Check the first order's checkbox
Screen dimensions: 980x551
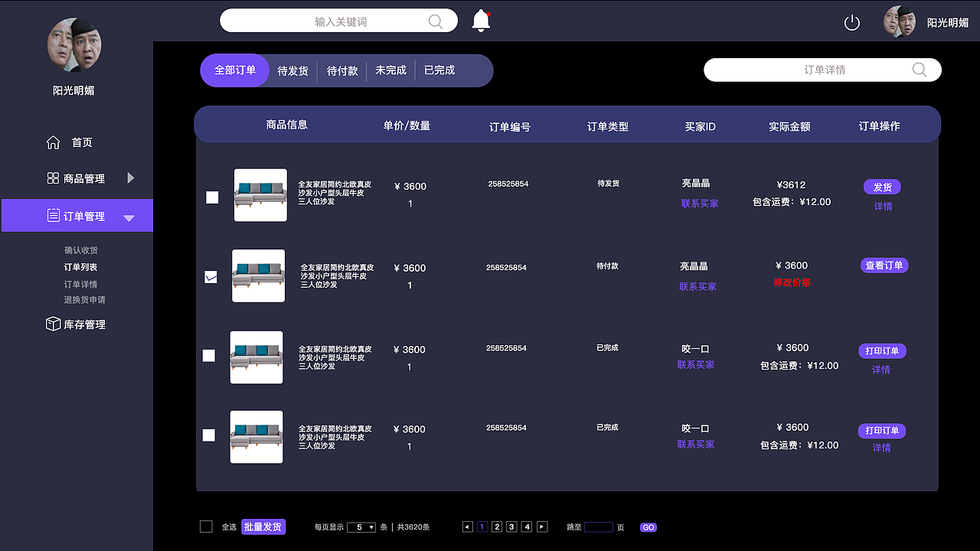click(211, 197)
